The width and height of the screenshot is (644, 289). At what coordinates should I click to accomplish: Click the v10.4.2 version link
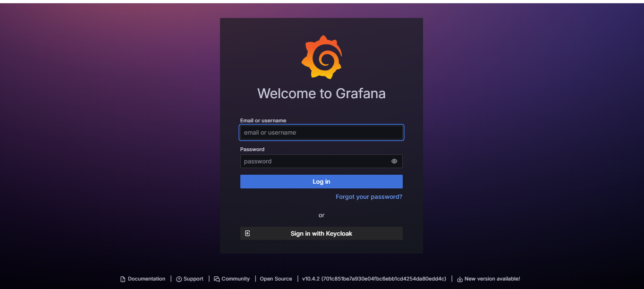pyautogui.click(x=374, y=279)
